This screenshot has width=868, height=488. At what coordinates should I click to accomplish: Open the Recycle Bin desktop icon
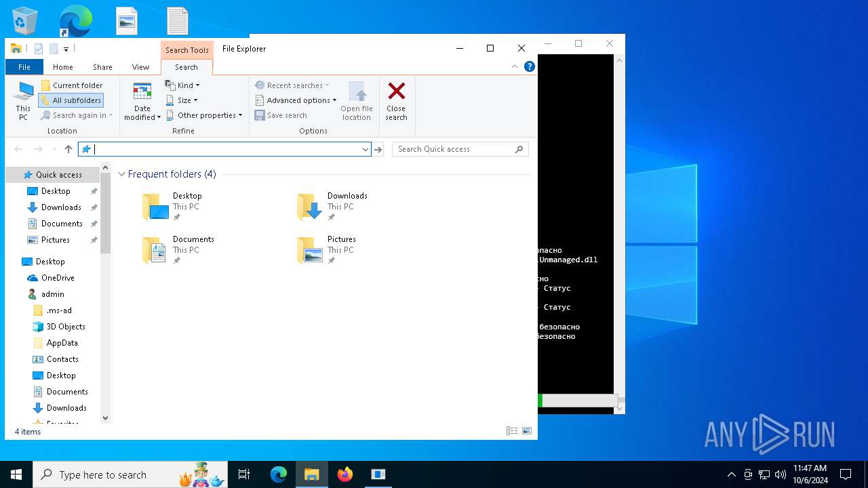24,20
